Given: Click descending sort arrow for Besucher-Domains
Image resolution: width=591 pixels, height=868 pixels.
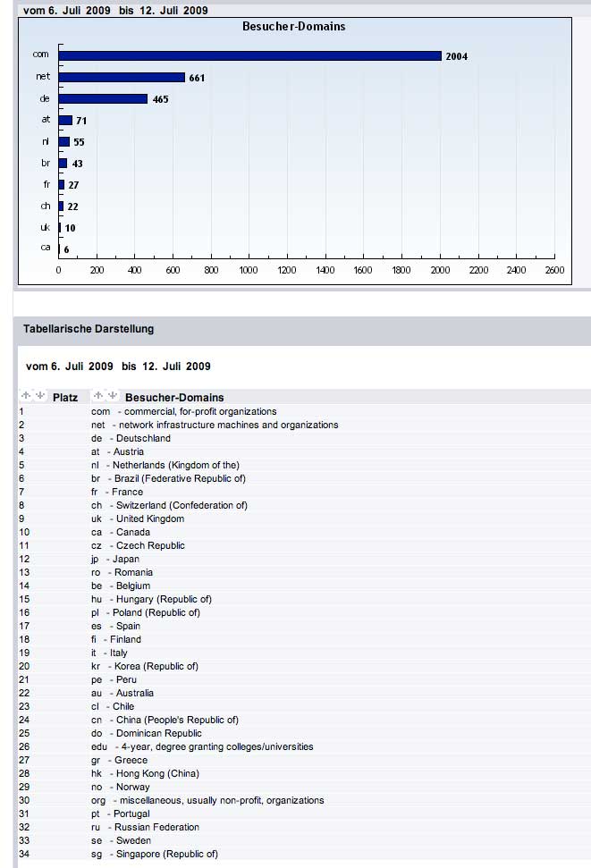Looking at the screenshot, I should click(113, 396).
